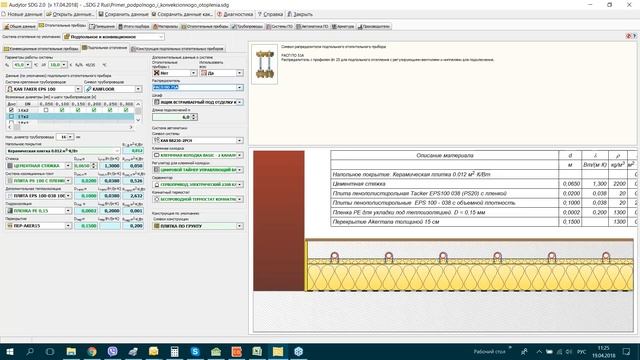Expand the KAN TAKER EPS 100 dropdown
Image resolution: width=640 pixels, height=360 pixels.
(78, 89)
